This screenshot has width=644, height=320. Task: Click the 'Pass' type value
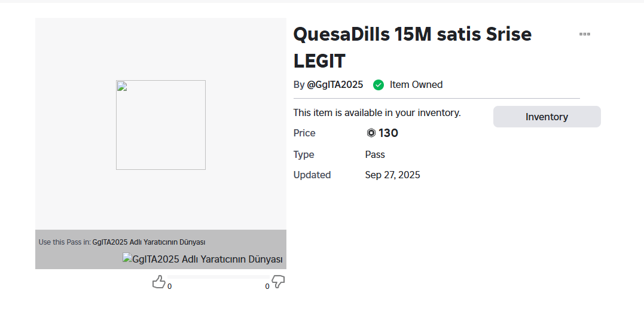pyautogui.click(x=375, y=155)
